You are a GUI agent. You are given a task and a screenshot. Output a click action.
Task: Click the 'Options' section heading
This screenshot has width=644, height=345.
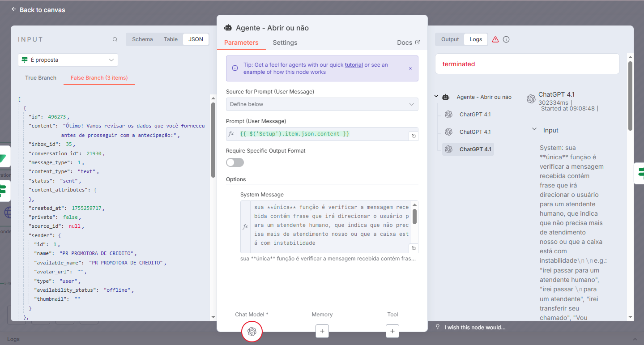pyautogui.click(x=236, y=179)
